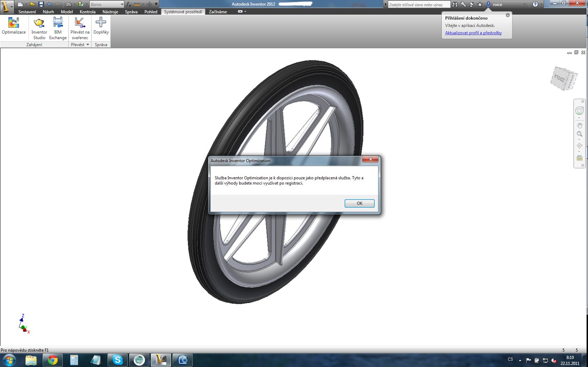Switch to the Sestavení tab
The image size is (588, 367).
[27, 12]
